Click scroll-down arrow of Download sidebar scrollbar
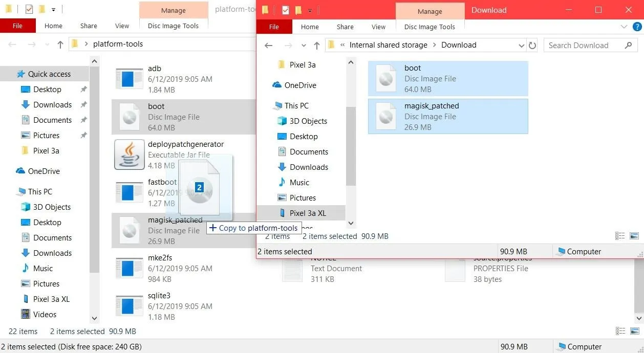This screenshot has width=644, height=353. [x=351, y=223]
